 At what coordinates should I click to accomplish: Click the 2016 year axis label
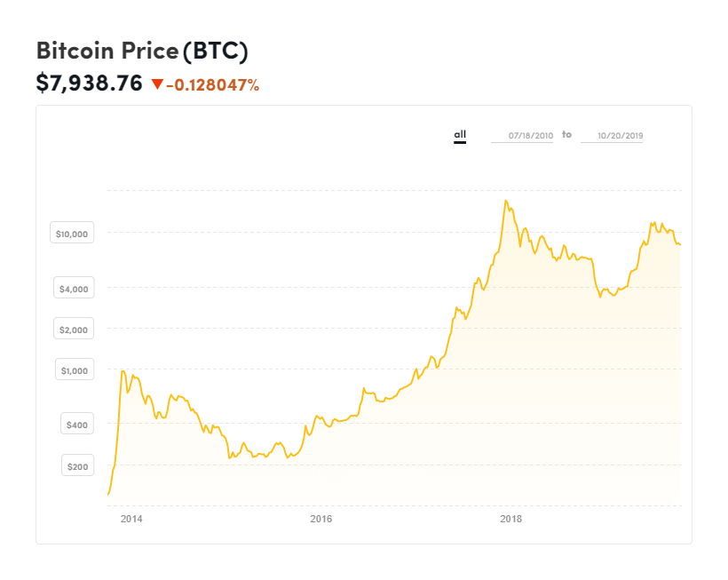[x=320, y=519]
